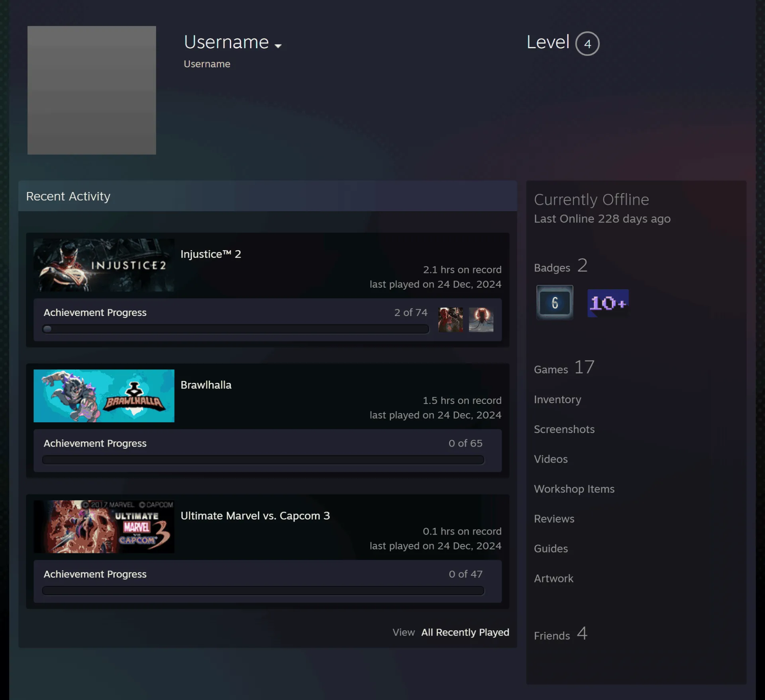Screen dimensions: 765x700
Task: View All Recently Played games
Action: (465, 632)
